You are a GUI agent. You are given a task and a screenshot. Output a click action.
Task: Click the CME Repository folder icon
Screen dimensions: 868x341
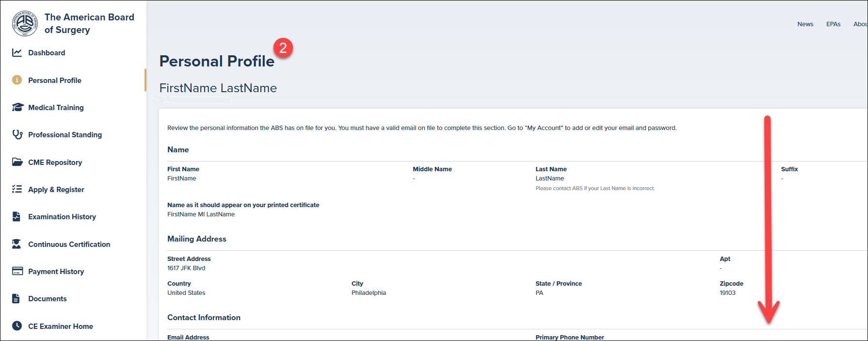17,162
